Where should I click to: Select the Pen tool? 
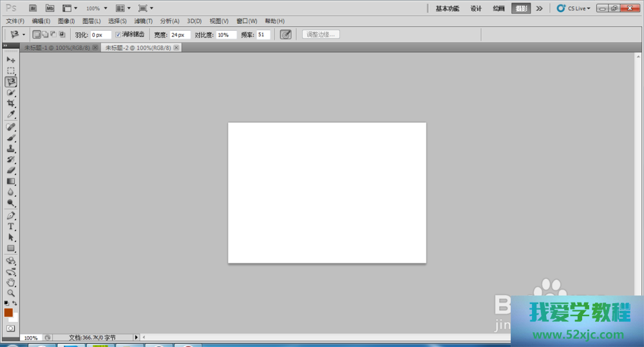point(11,216)
